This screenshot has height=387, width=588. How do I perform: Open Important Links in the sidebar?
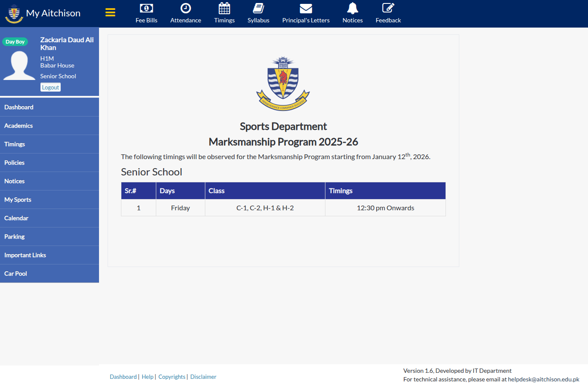coord(50,255)
